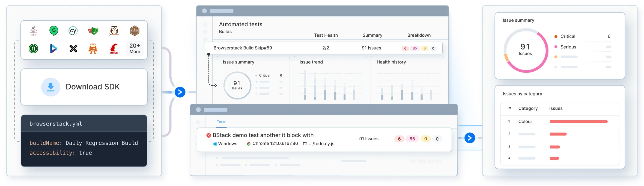Select the green NUnit "n" logo
Viewport: 644px width, 186px height.
(x=34, y=49)
